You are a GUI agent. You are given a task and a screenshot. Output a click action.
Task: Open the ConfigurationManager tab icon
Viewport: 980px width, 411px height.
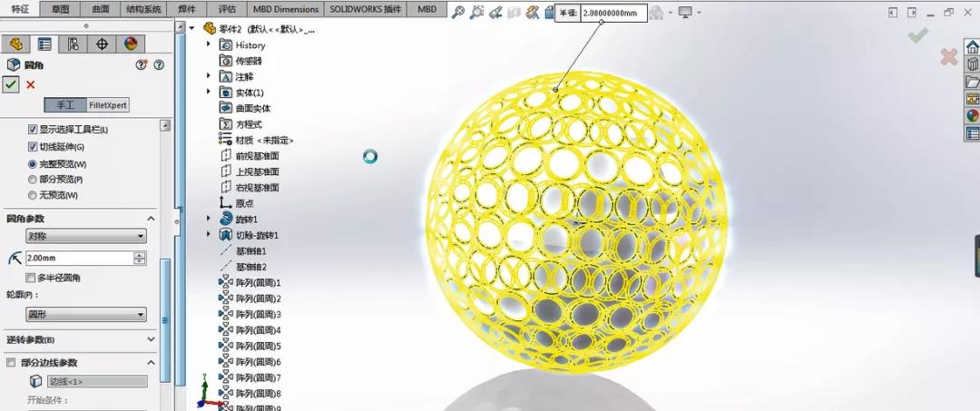pyautogui.click(x=73, y=44)
